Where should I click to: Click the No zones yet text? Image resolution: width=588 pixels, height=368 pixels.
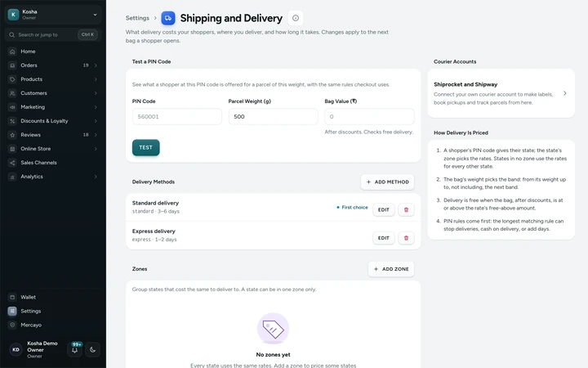[x=273, y=354]
